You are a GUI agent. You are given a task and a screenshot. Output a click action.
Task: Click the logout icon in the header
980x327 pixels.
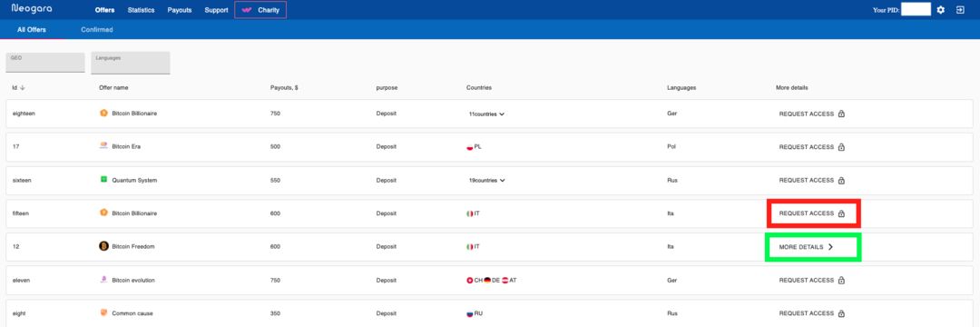pos(961,10)
